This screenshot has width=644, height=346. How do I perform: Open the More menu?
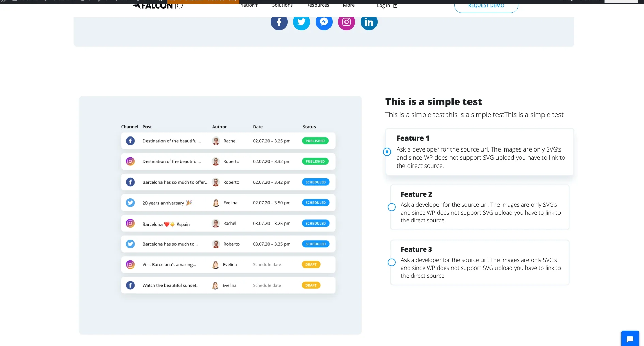tap(349, 5)
